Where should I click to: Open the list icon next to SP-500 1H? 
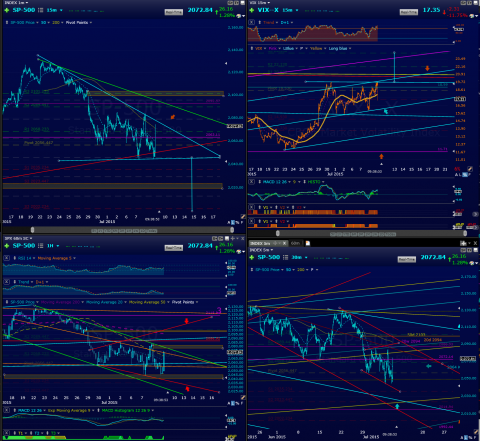coord(41,246)
